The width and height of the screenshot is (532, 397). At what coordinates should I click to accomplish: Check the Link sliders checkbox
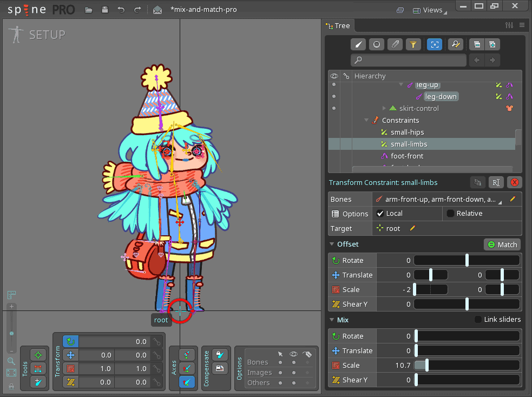(478, 320)
